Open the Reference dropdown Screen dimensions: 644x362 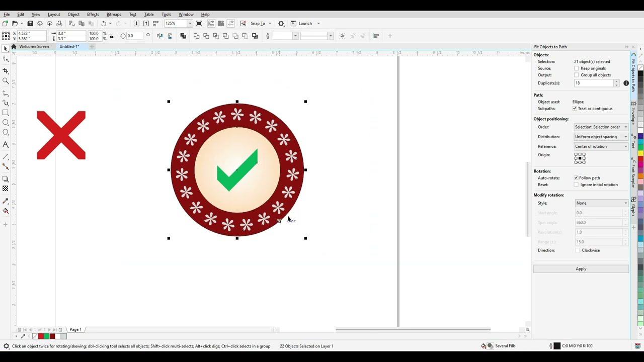tap(601, 146)
